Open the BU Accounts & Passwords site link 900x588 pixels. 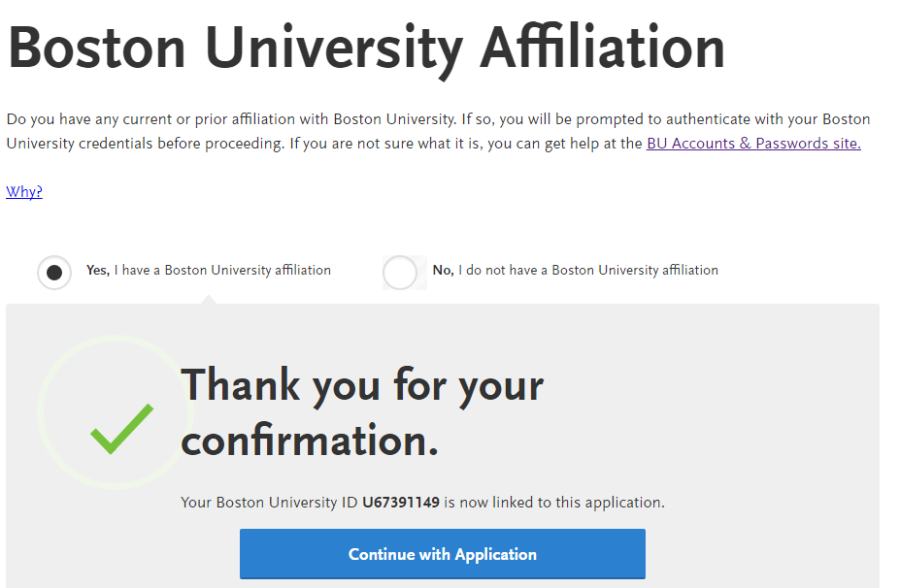[x=753, y=144]
